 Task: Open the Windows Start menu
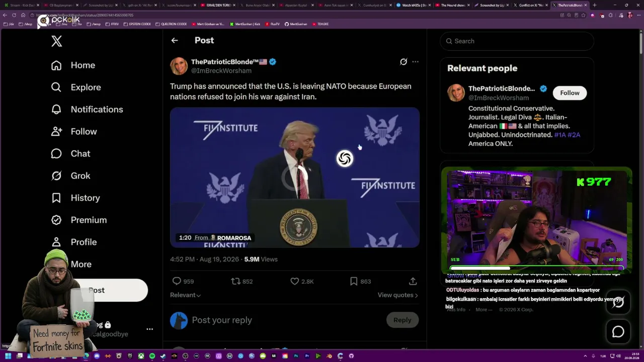click(x=8, y=356)
